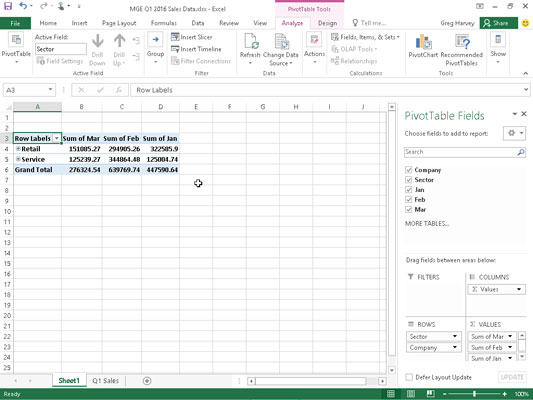Screen dimensions: 533x400
Task: Uncheck the Mar field checkbox
Action: (409, 209)
